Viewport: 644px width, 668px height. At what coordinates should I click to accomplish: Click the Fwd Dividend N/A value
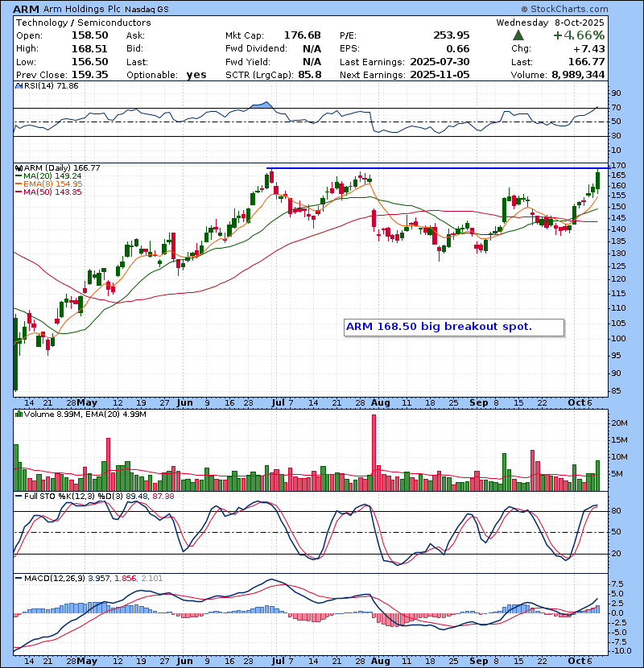pyautogui.click(x=312, y=48)
